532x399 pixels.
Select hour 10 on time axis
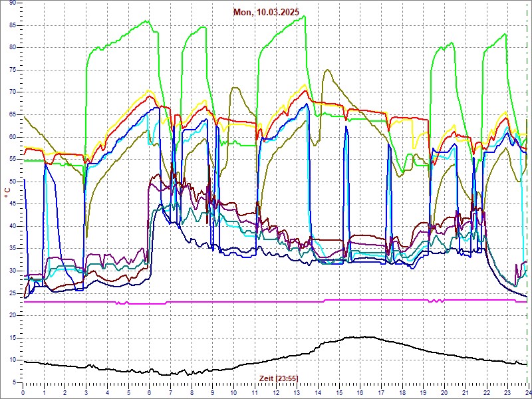[233, 392]
